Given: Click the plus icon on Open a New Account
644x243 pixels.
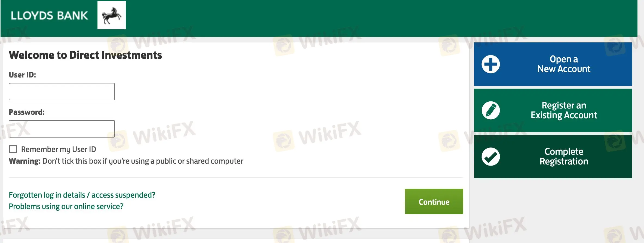Looking at the screenshot, I should tap(491, 64).
